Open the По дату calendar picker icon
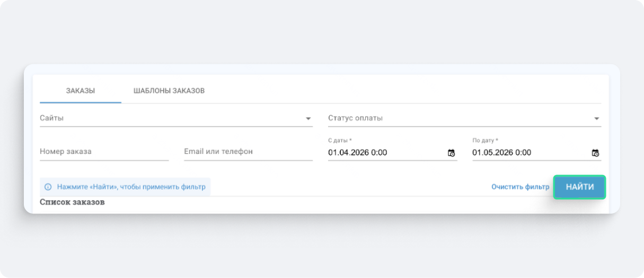This screenshot has height=278, width=644. pyautogui.click(x=595, y=153)
